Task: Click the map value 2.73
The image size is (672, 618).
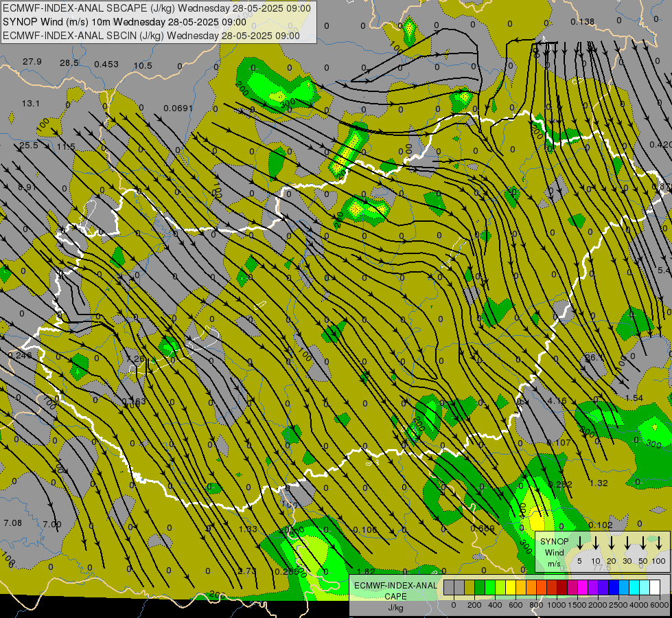Action: tap(247, 571)
